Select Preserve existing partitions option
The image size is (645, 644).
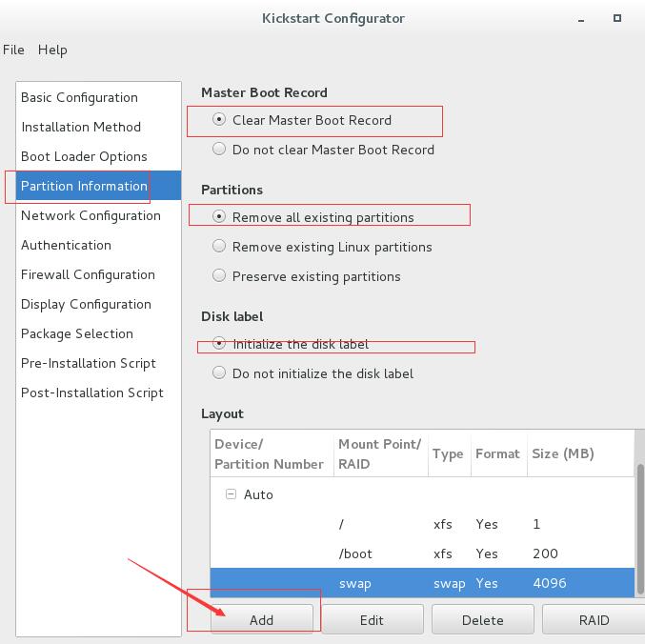point(219,275)
